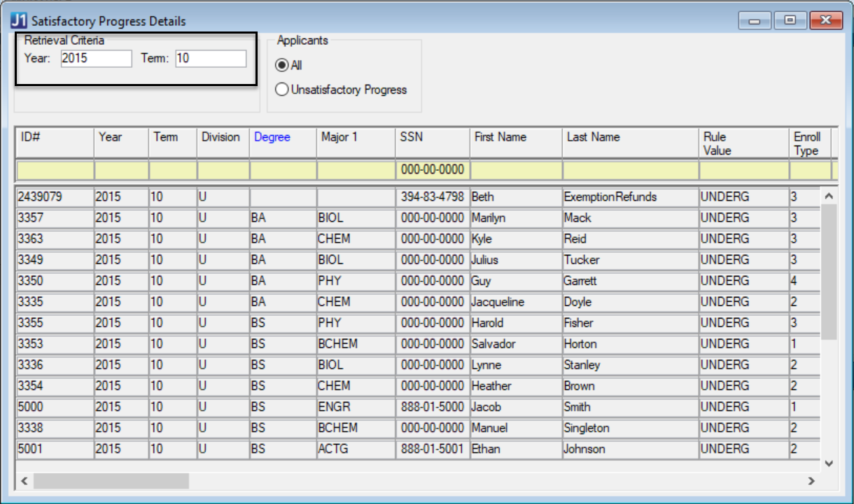Image resolution: width=854 pixels, height=504 pixels.
Task: Select Beth ExemptionRefunds record row
Action: coord(280,196)
